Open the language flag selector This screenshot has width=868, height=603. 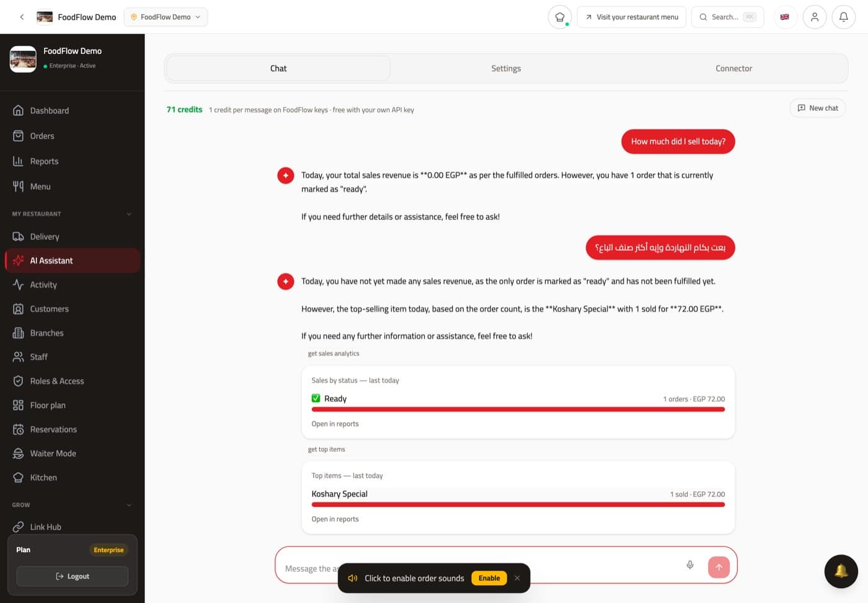pyautogui.click(x=785, y=17)
